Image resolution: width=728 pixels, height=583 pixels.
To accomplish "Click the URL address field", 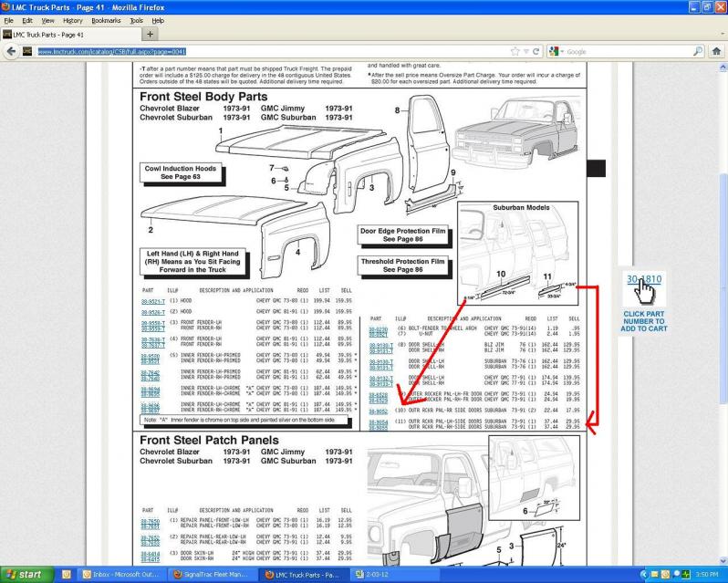I will coord(272,51).
